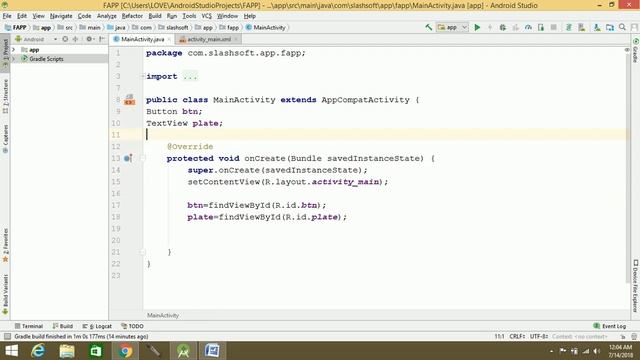
Task: Open the Tools menu
Action: coord(189,16)
